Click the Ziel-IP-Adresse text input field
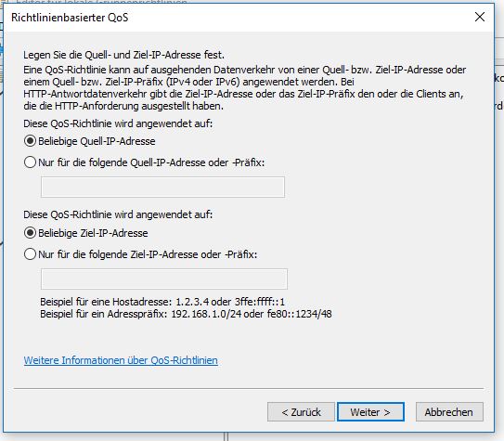The width and height of the screenshot is (504, 441). 164,279
